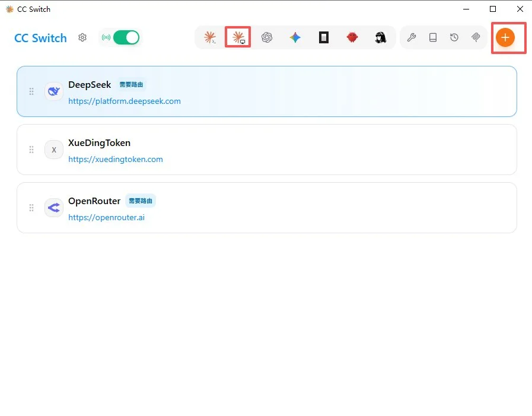Click the XueDingToken provider name
Screen dimensions: 532x416
tap(100, 142)
